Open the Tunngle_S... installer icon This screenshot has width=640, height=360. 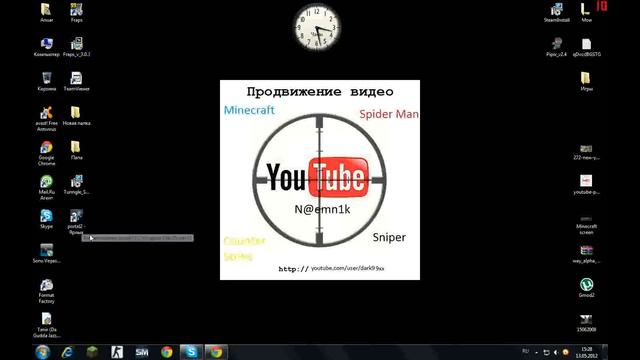pyautogui.click(x=76, y=184)
